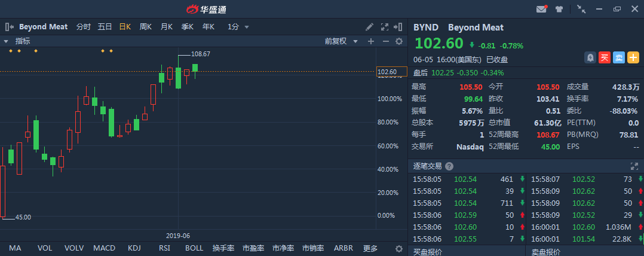Screen dimensions: 644x256
Task: Click the 108.67 high price marker
Action: [201, 54]
